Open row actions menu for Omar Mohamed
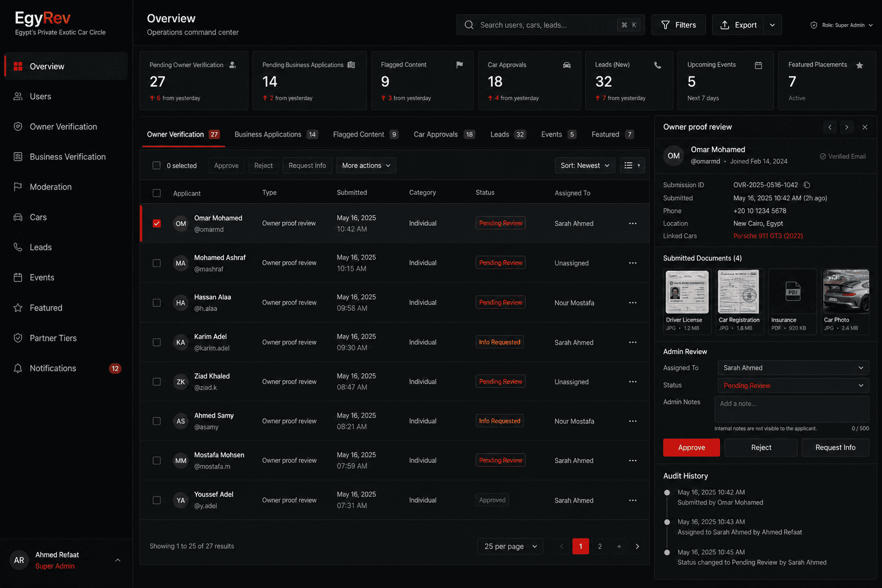 [x=633, y=223]
